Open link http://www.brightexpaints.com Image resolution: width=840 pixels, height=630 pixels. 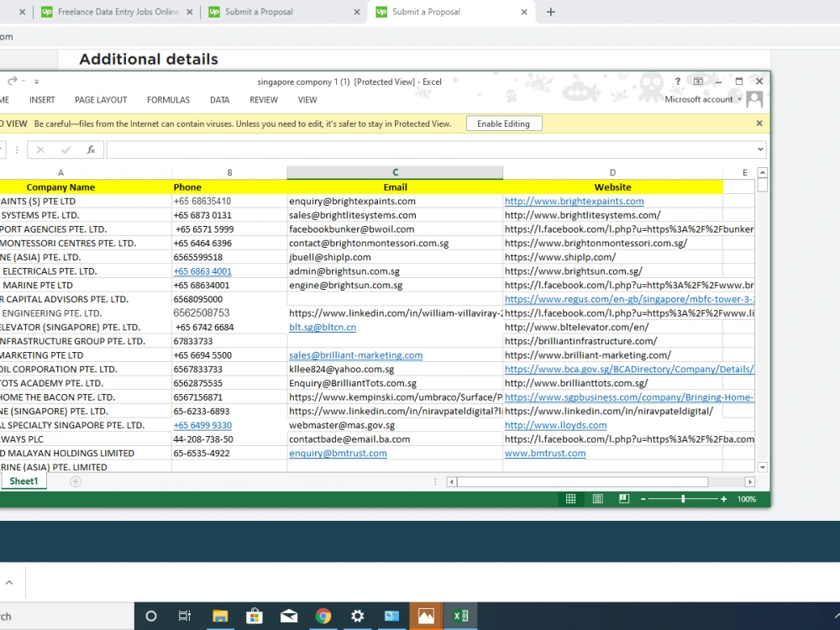pos(575,201)
